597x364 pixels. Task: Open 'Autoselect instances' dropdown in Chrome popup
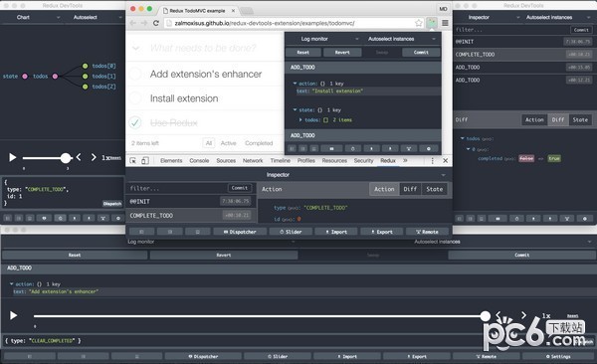pyautogui.click(x=402, y=39)
